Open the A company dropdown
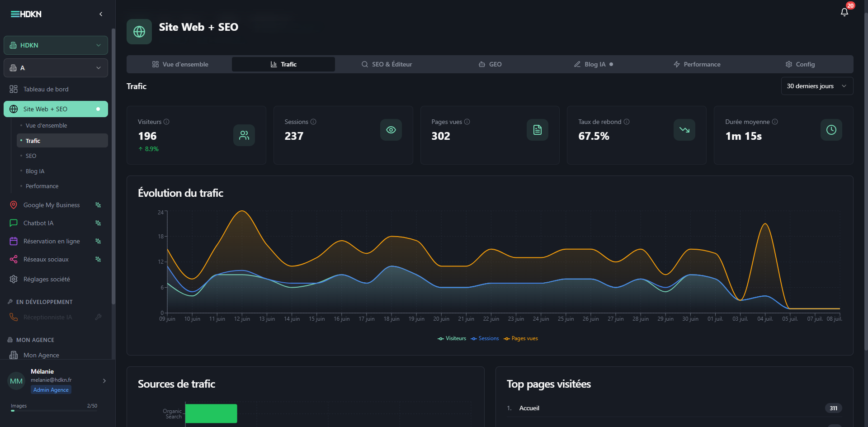Image resolution: width=868 pixels, height=427 pixels. pyautogui.click(x=56, y=68)
